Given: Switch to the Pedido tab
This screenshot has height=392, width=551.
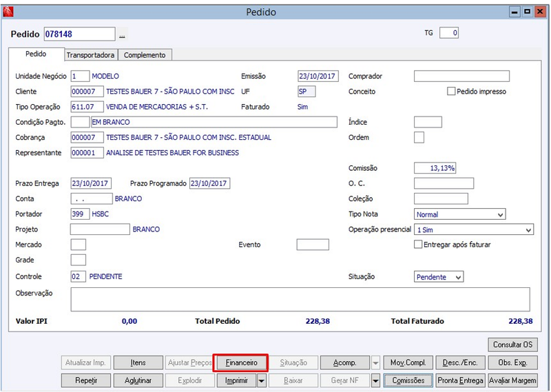Looking at the screenshot, I should click(x=37, y=54).
